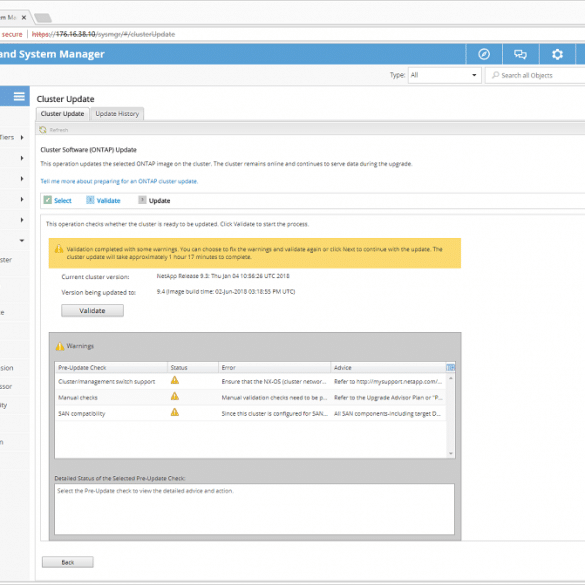The image size is (585, 585).
Task: Expand the fourth sidebar arrow below Tiers
Action: coord(22,199)
